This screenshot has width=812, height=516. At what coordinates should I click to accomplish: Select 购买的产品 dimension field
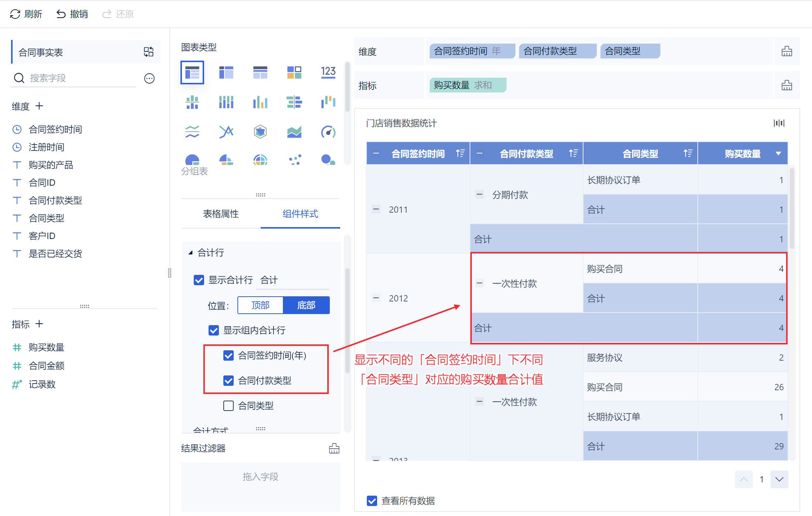tap(51, 165)
